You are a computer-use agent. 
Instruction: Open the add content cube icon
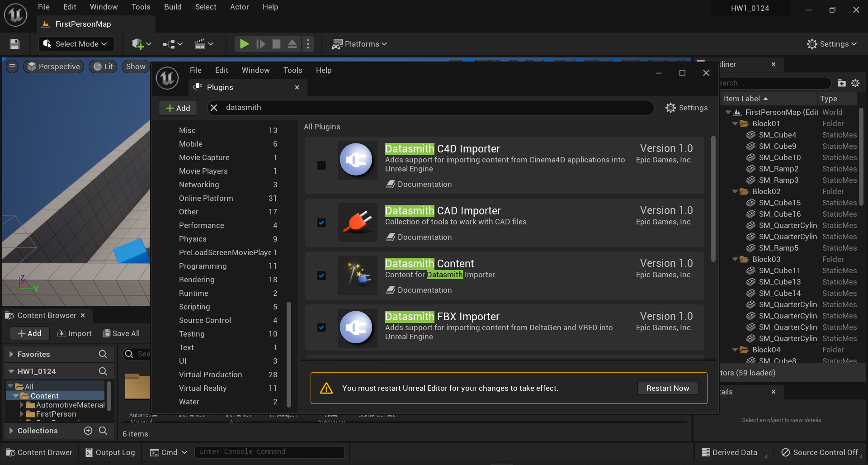coord(138,44)
